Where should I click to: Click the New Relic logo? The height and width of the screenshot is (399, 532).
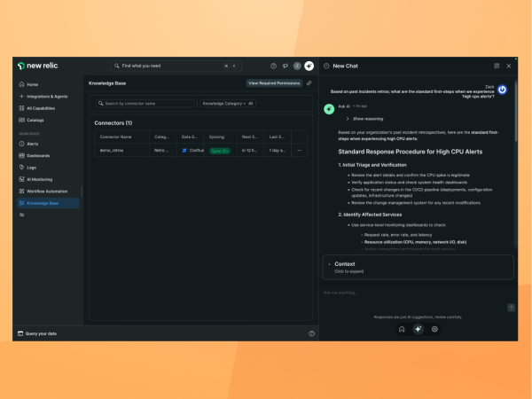point(37,66)
